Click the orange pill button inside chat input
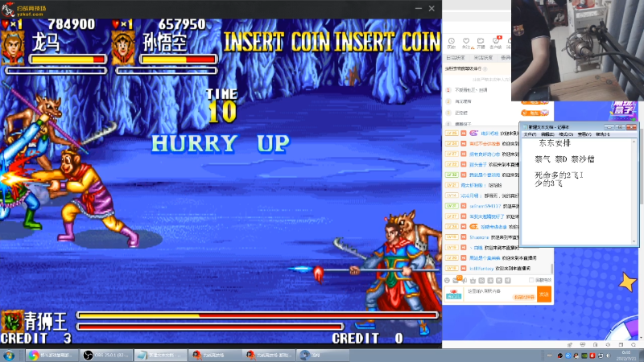Screen dimensions: 644x362 coord(524,297)
